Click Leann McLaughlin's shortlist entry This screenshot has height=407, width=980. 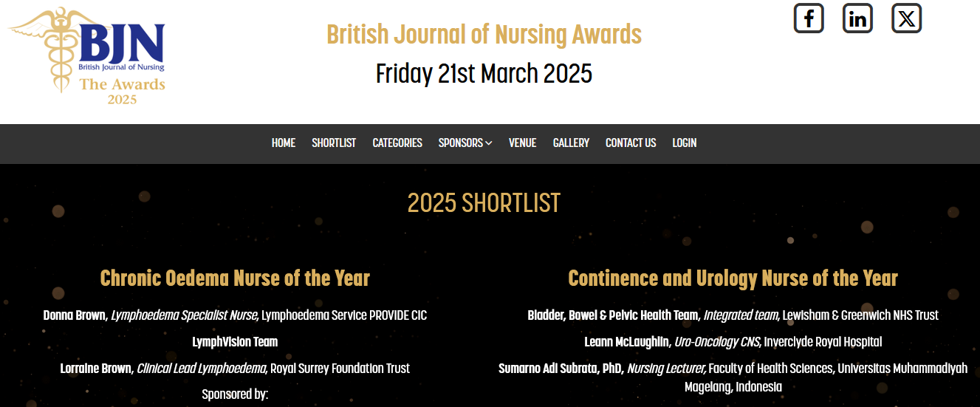tap(733, 342)
